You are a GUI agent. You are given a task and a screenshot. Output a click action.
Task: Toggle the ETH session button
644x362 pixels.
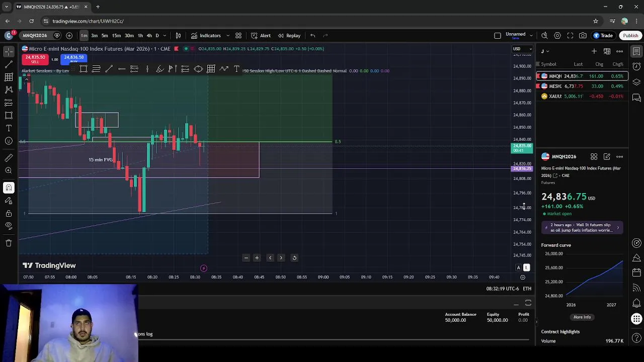point(527,289)
